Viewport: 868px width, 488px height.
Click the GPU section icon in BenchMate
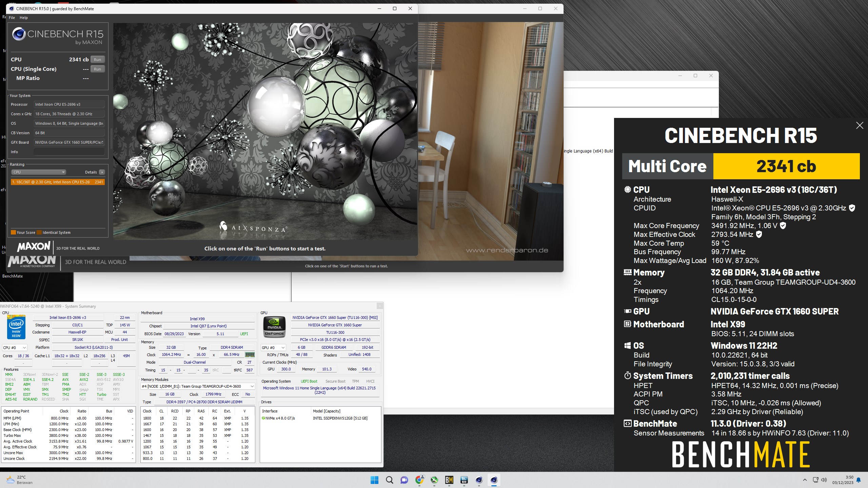[628, 311]
